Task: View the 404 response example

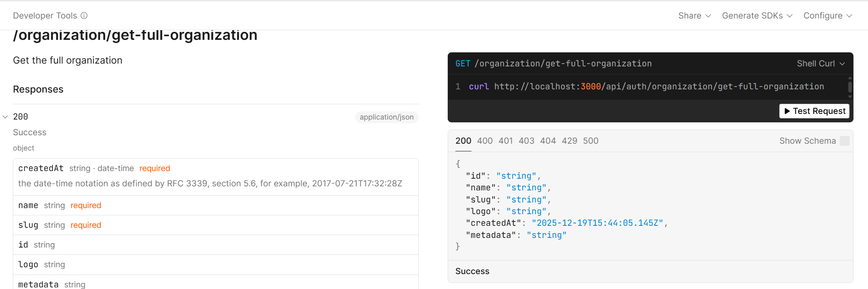Action: coord(548,141)
